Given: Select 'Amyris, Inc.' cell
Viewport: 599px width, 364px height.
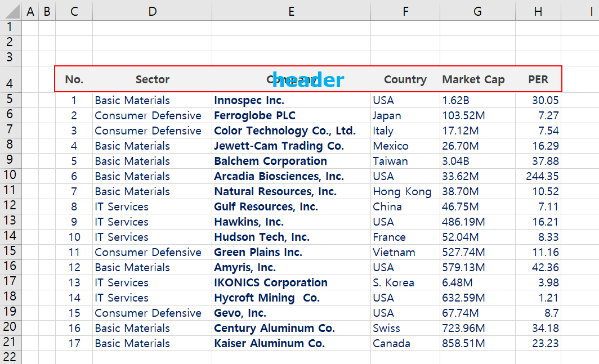Looking at the screenshot, I should [291, 267].
